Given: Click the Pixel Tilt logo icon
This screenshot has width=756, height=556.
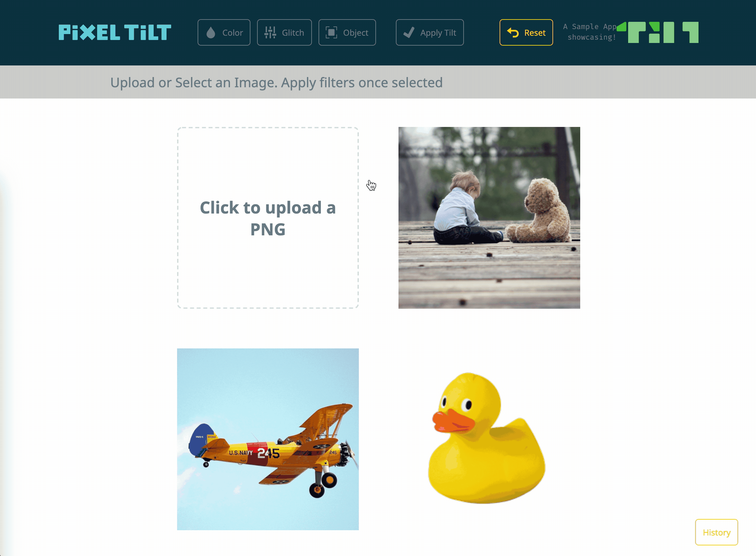Looking at the screenshot, I should tap(115, 32).
